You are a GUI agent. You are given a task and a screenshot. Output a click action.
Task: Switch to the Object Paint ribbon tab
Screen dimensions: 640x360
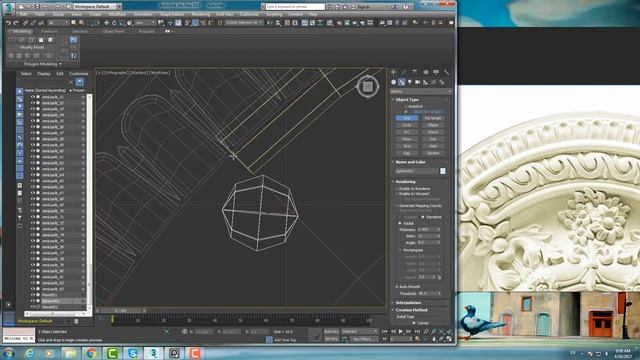(113, 31)
